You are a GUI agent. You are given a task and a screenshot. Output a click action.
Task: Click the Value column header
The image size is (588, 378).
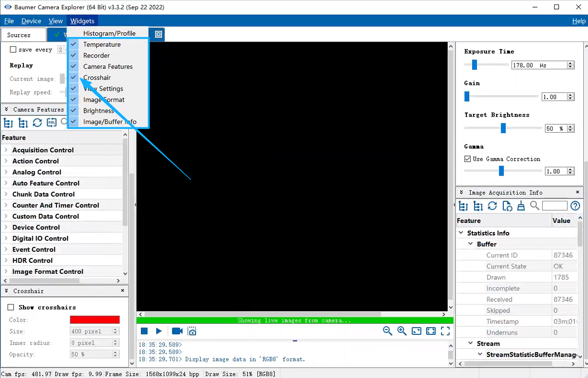tap(564, 220)
